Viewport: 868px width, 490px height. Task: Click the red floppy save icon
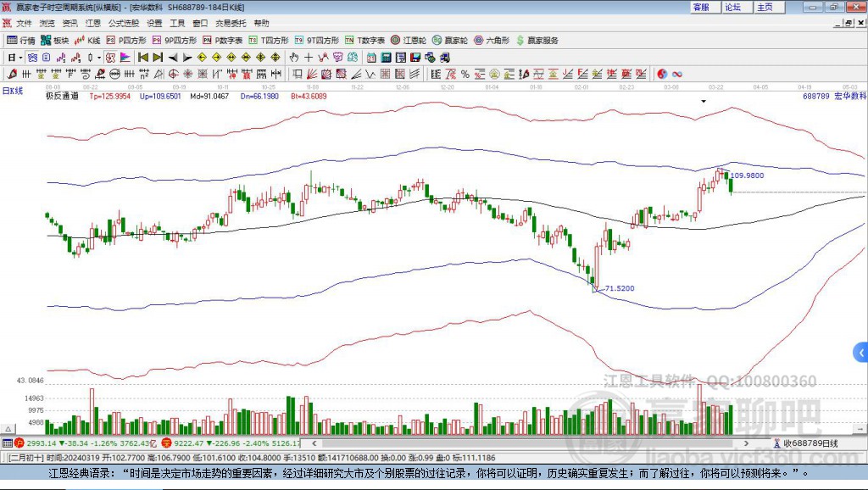[x=415, y=58]
